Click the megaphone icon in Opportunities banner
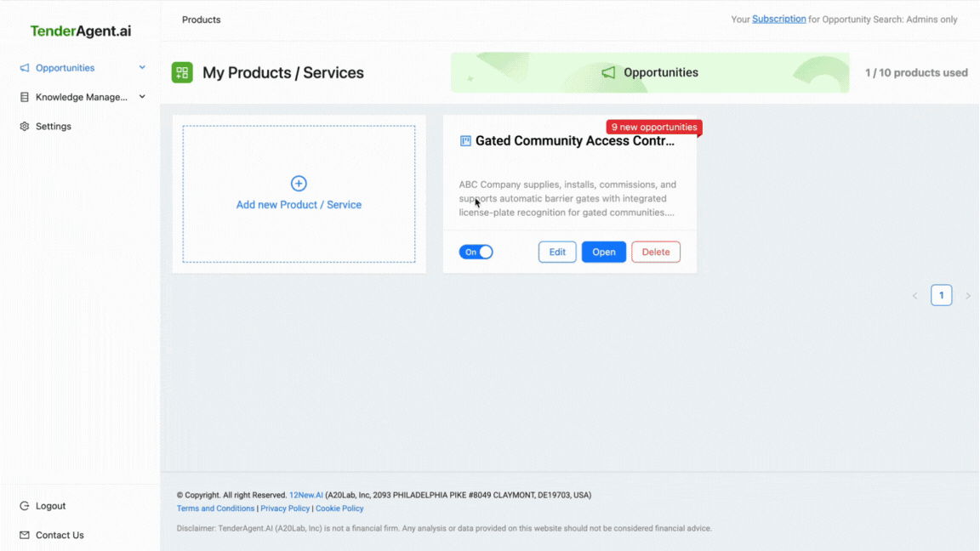 click(608, 73)
